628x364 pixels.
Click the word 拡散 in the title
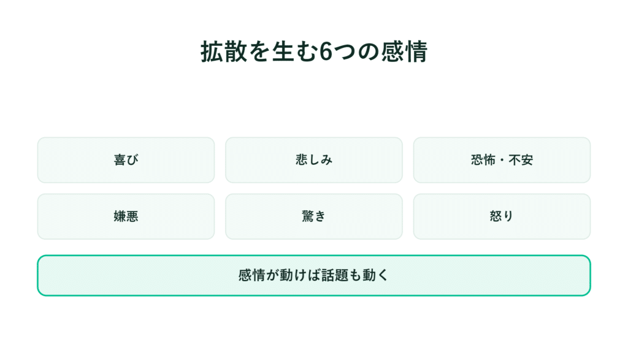pos(224,51)
